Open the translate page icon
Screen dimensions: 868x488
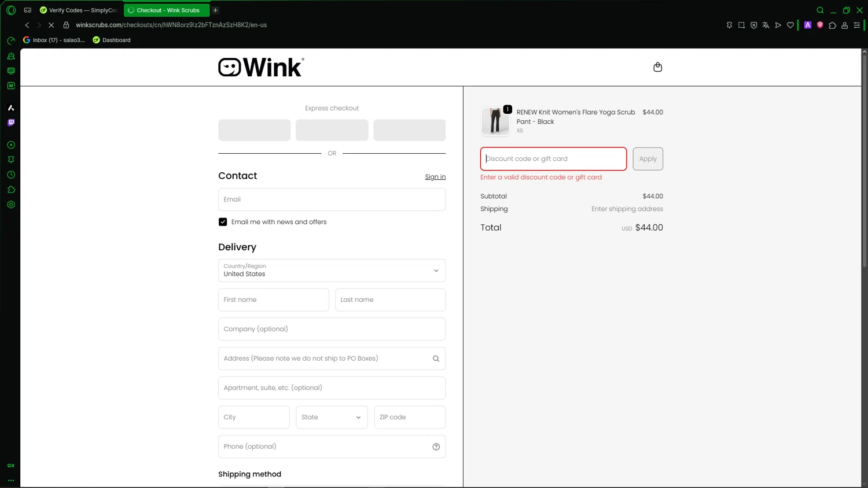tap(766, 25)
